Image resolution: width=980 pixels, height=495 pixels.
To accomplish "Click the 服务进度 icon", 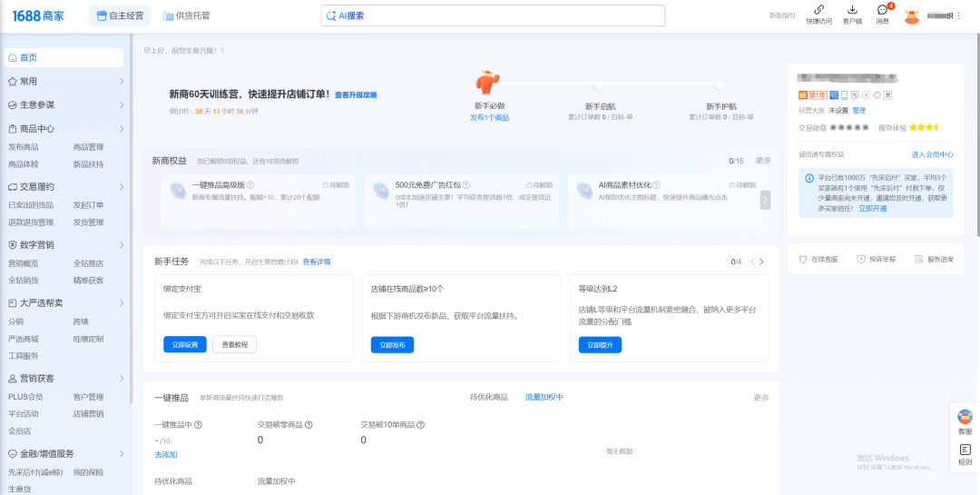I will [918, 259].
